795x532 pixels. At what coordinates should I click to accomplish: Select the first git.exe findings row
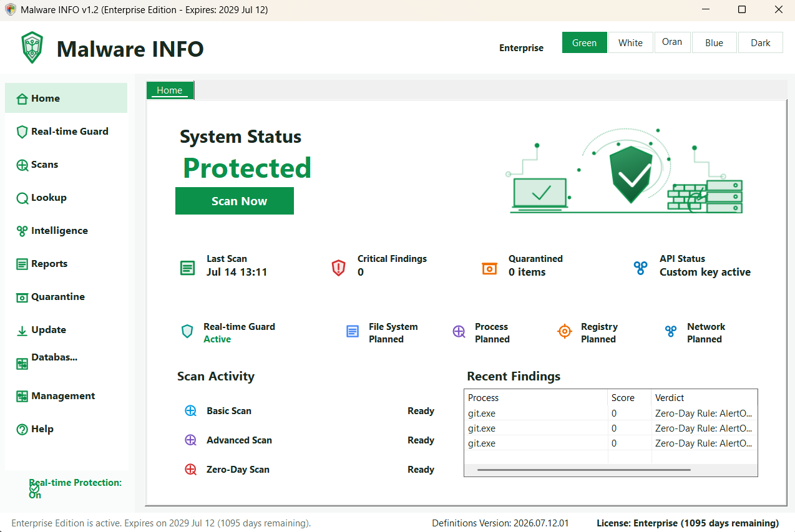click(x=611, y=413)
